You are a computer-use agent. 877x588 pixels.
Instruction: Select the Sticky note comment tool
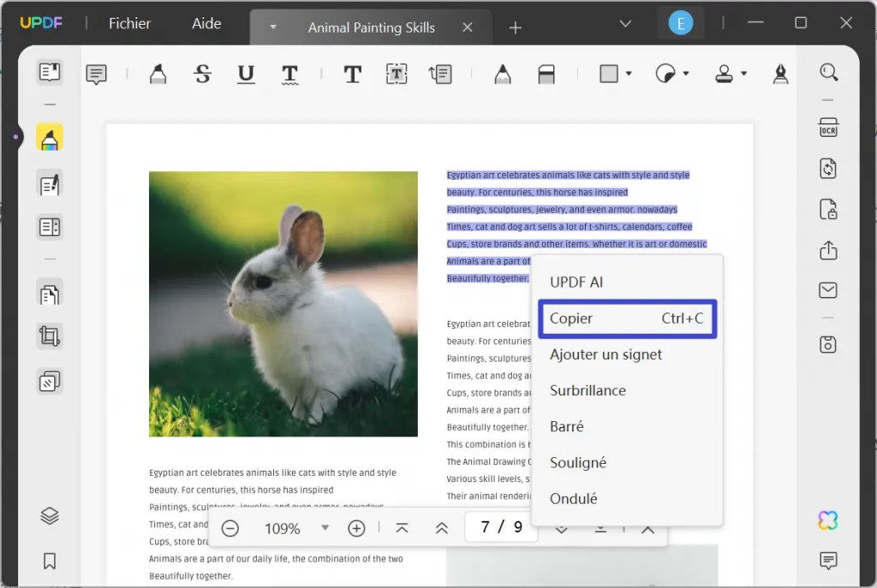pos(96,74)
